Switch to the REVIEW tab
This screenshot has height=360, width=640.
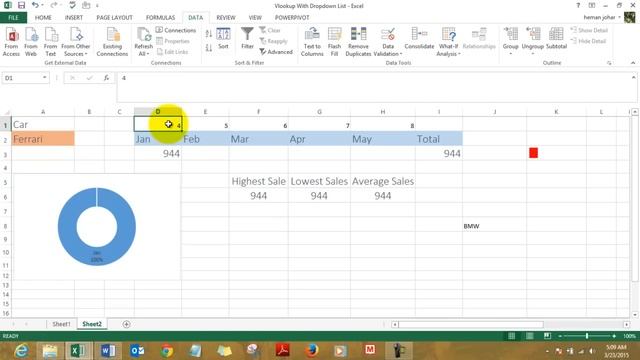pos(226,18)
